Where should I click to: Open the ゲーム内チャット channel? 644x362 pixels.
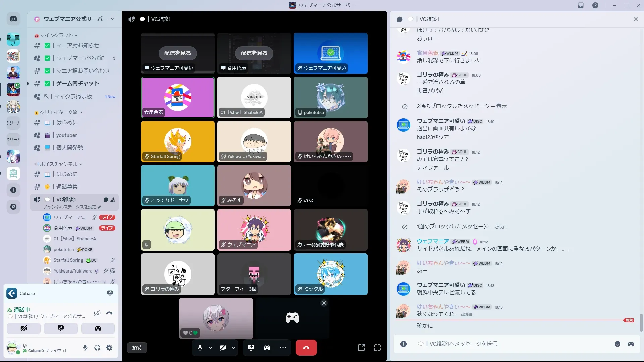pyautogui.click(x=77, y=83)
